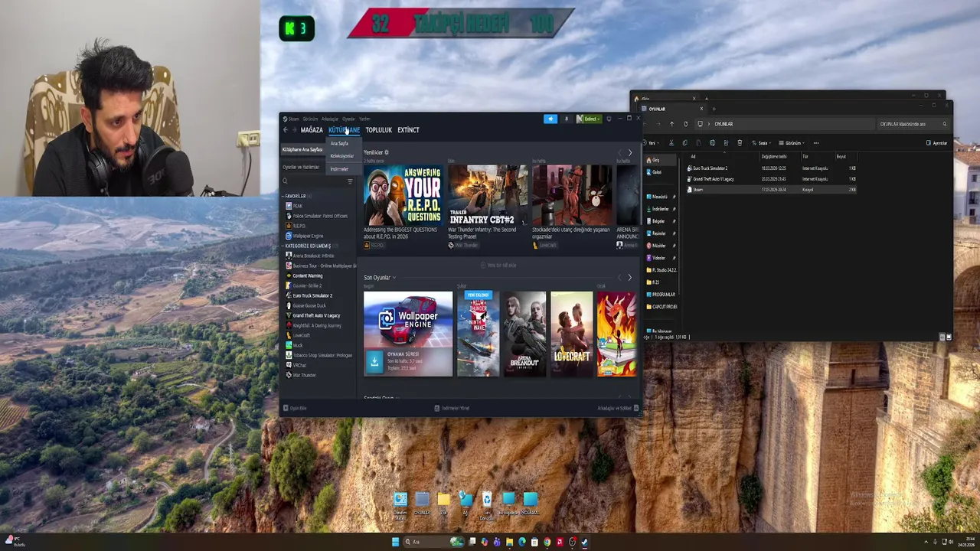Collapse KATEGORİZE EDİLMEMİŞ category
This screenshot has width=980, height=551.
[x=283, y=246]
